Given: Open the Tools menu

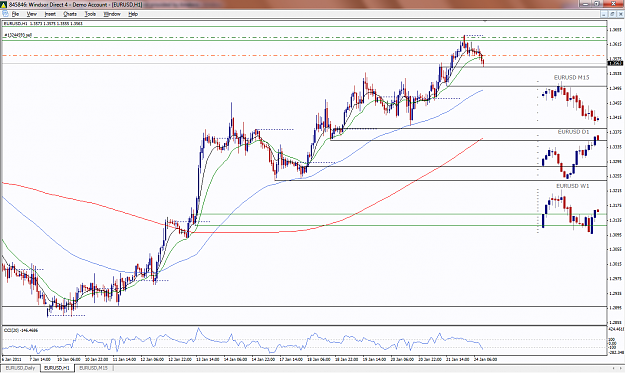Looking at the screenshot, I should [90, 14].
